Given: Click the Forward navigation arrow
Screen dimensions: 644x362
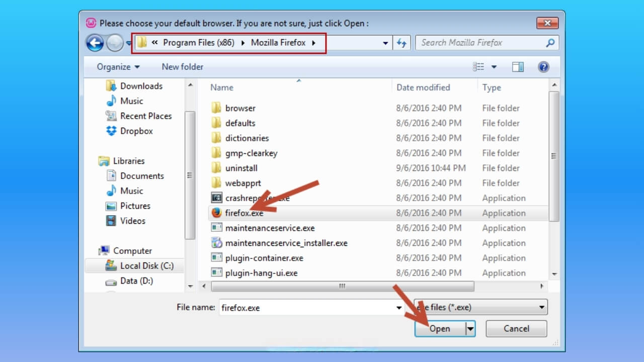Looking at the screenshot, I should click(x=115, y=43).
